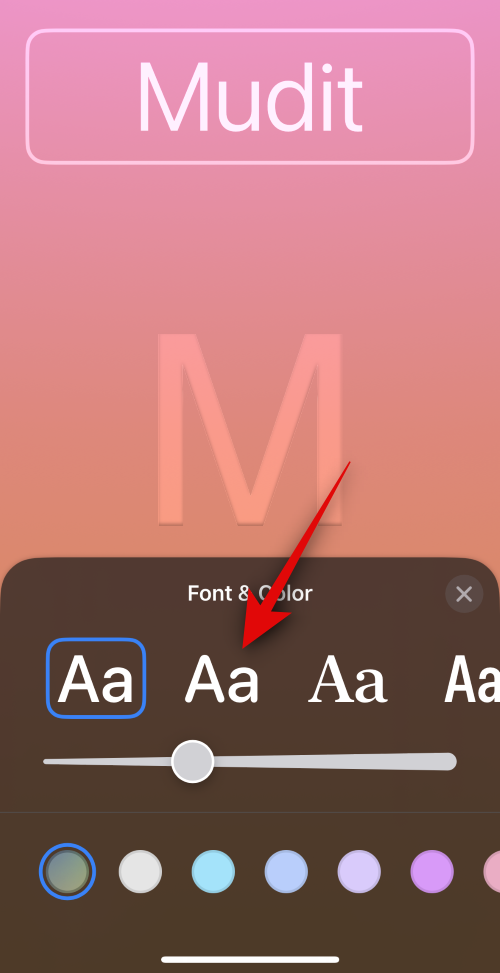This screenshot has width=500, height=973.
Task: Select the serif Aa font style
Action: pyautogui.click(x=348, y=679)
